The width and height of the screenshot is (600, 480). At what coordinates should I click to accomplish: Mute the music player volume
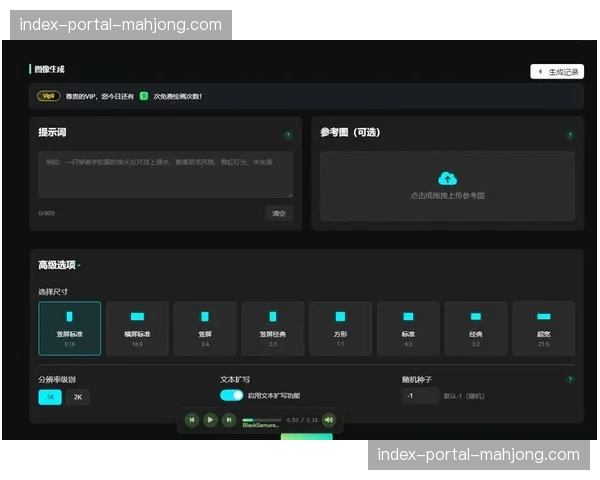329,420
